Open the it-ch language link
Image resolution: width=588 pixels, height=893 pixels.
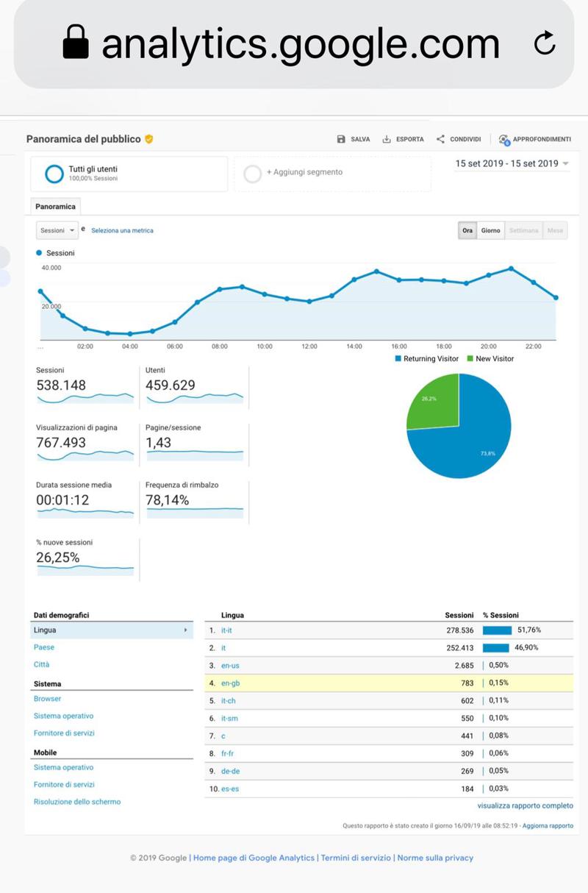228,701
